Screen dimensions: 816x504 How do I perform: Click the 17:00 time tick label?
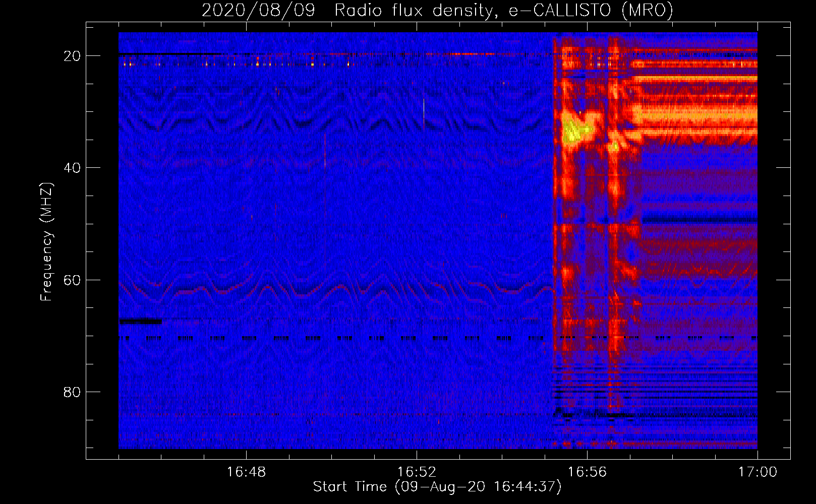pos(757,472)
